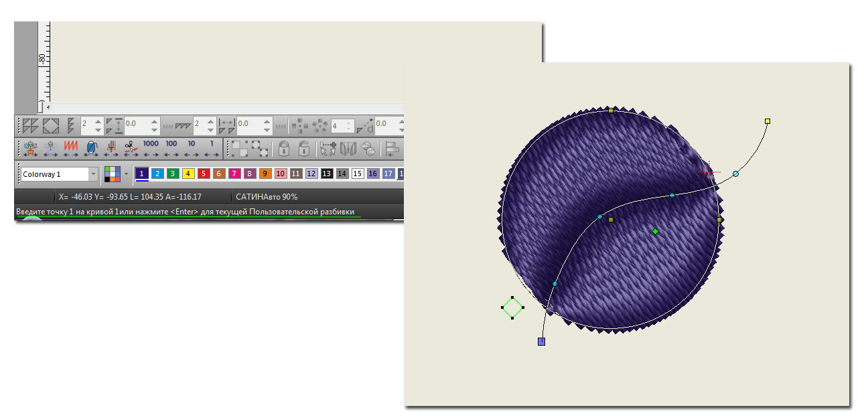Click the closed padlock Lock icon
Image resolution: width=868 pixels, height=416 pixels.
pos(284,149)
